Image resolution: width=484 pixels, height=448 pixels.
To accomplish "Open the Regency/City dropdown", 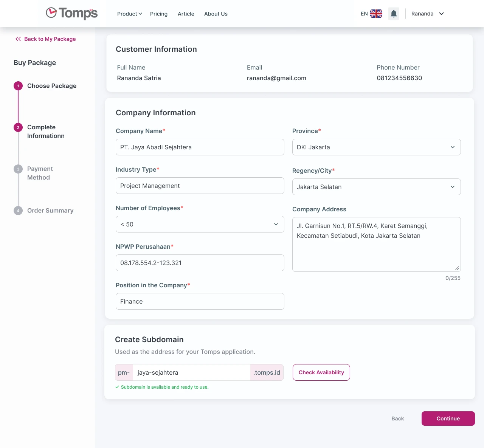I will coord(376,187).
